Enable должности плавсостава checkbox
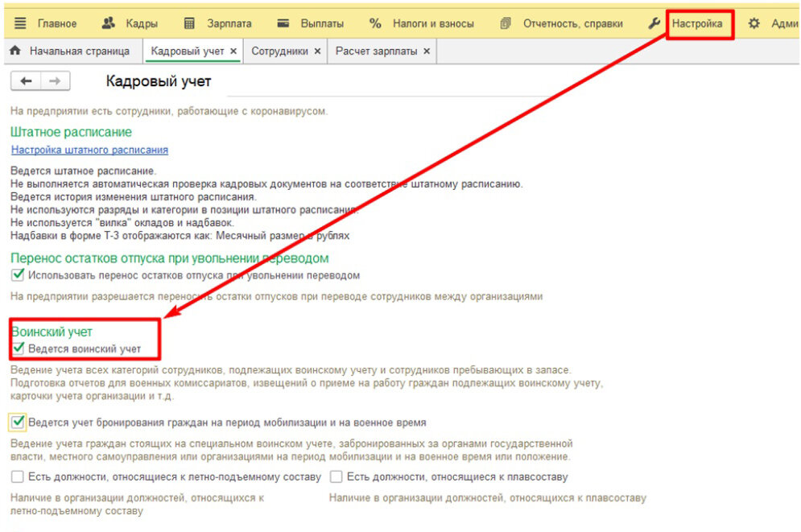801x532 pixels. click(x=336, y=476)
